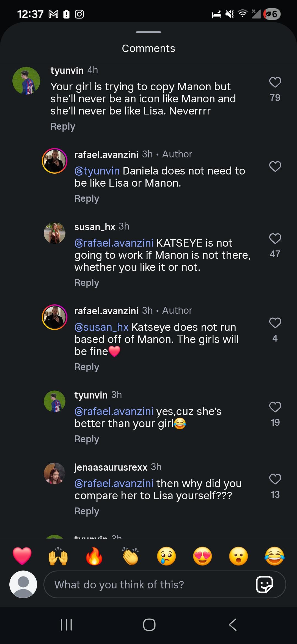The image size is (297, 644).
Task: Open the sticker/GIF picker in comment box
Action: pos(264,584)
